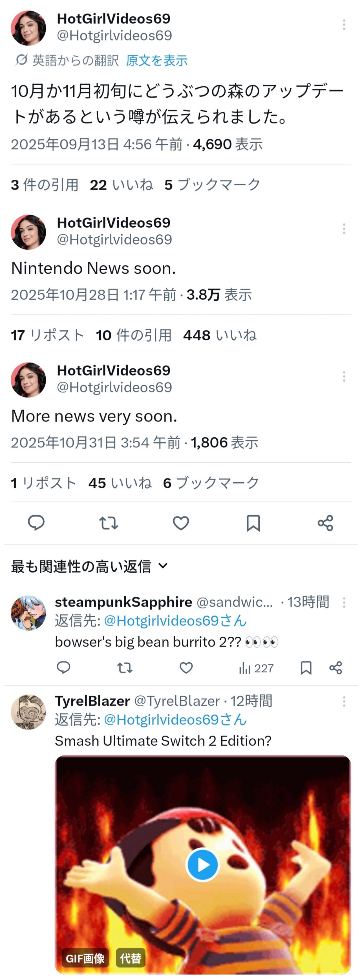The image size is (362, 980).
Task: Click 原文を表示 to show the original text
Action: pyautogui.click(x=157, y=60)
